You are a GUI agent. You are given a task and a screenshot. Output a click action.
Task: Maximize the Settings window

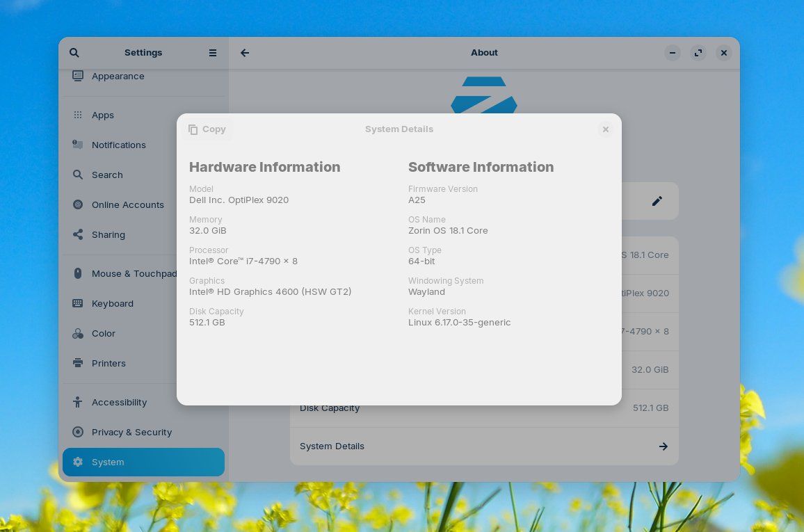pyautogui.click(x=698, y=53)
